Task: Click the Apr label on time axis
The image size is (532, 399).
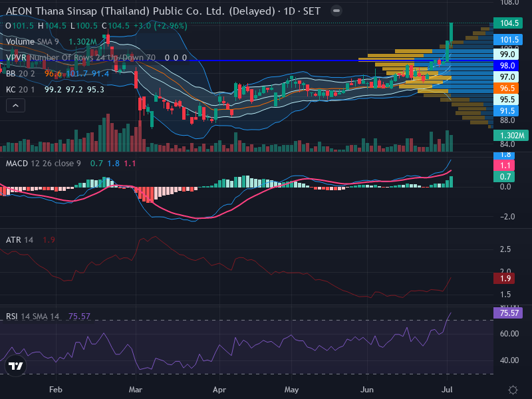Action: coord(219,390)
